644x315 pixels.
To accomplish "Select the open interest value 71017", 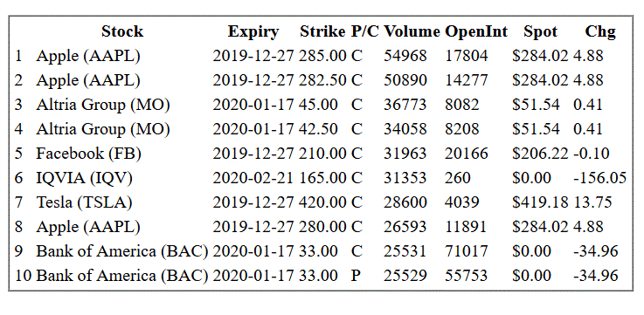I will coord(467,251).
